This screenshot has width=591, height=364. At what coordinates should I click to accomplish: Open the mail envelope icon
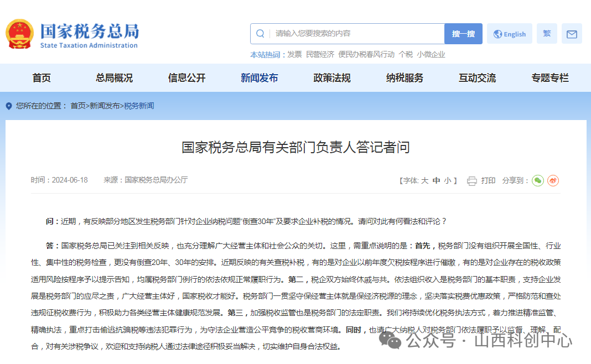click(x=572, y=34)
